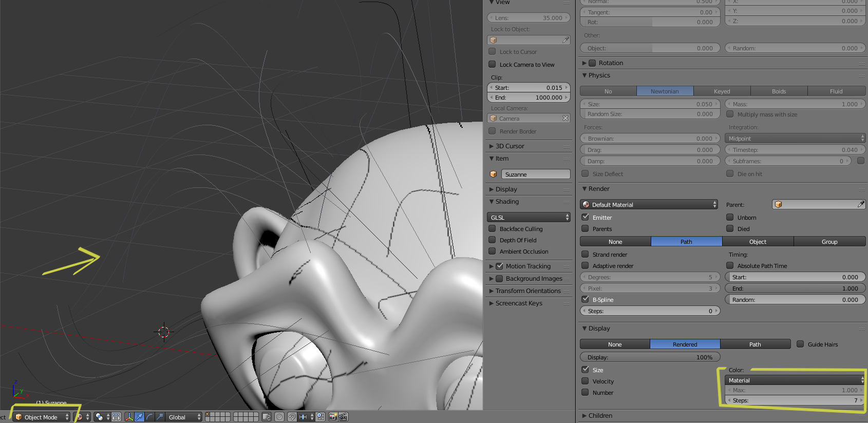
Task: Click the Suzanne item name field
Action: 536,175
